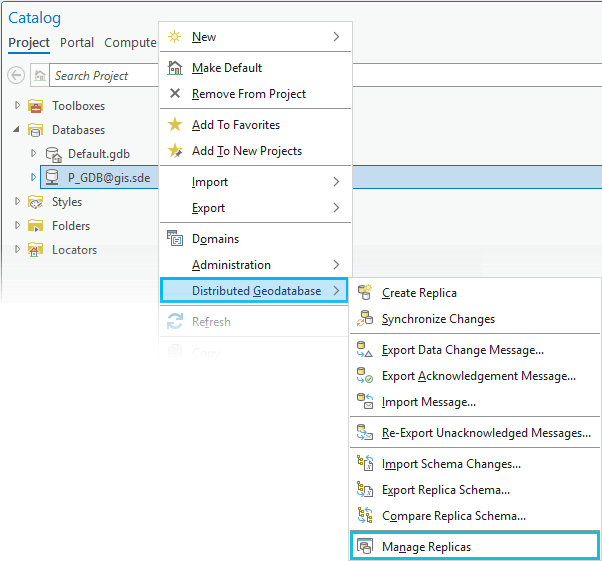
Task: Select Add To New Projects entry
Action: [256, 151]
